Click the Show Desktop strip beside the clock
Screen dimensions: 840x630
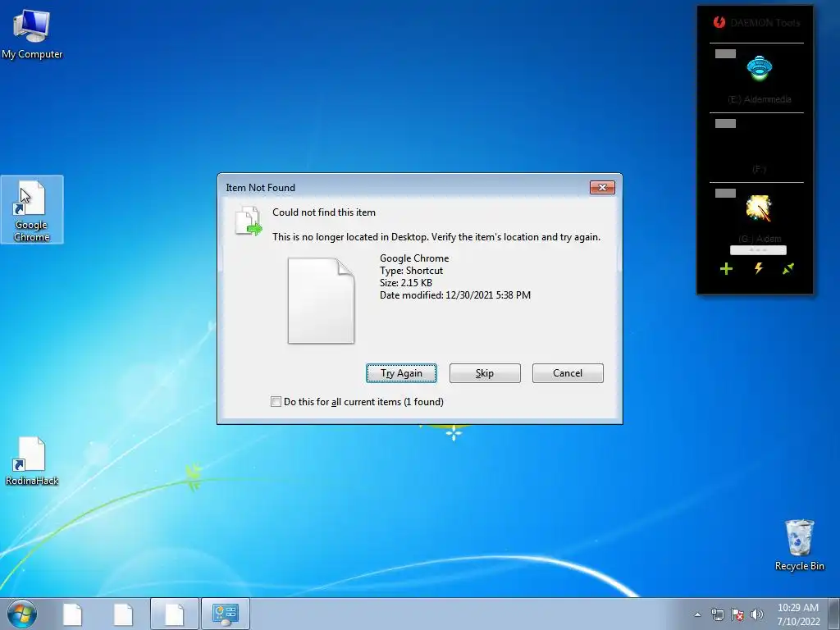834,614
